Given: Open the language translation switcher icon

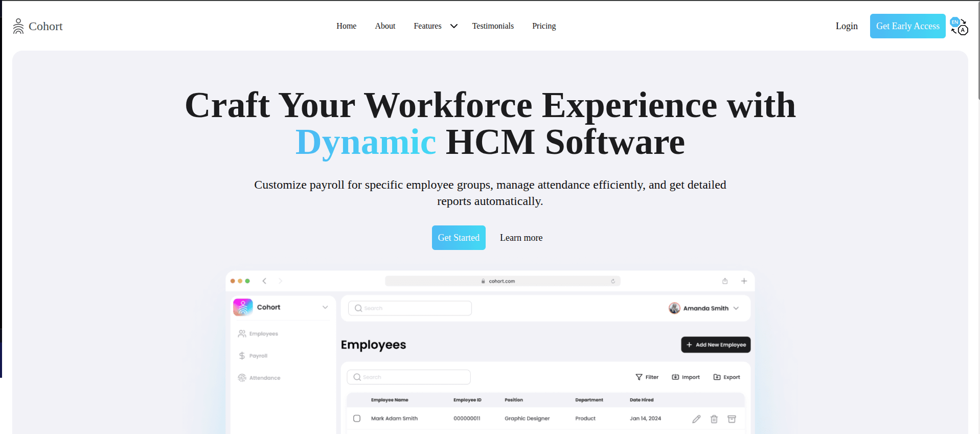Looking at the screenshot, I should [x=959, y=26].
